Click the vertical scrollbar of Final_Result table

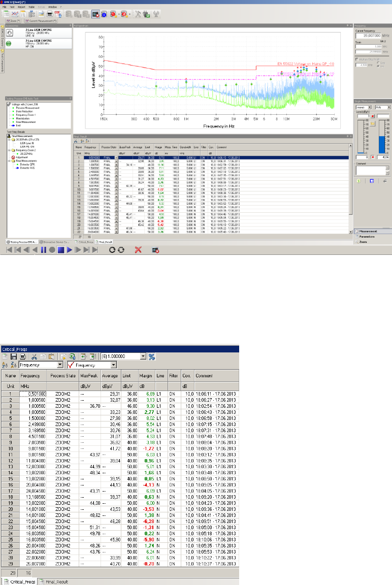(x=350, y=189)
